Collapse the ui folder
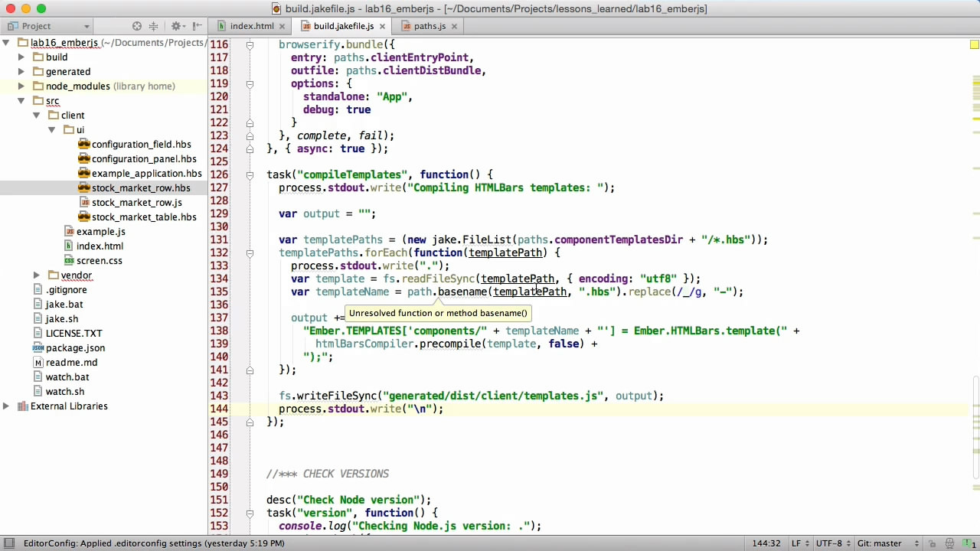The height and width of the screenshot is (551, 980). click(52, 130)
